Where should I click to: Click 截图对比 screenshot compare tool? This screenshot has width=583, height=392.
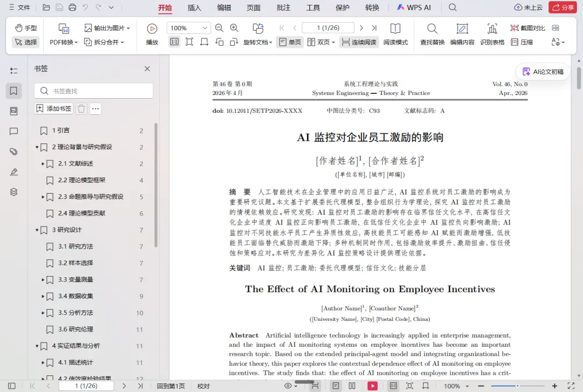(527, 28)
